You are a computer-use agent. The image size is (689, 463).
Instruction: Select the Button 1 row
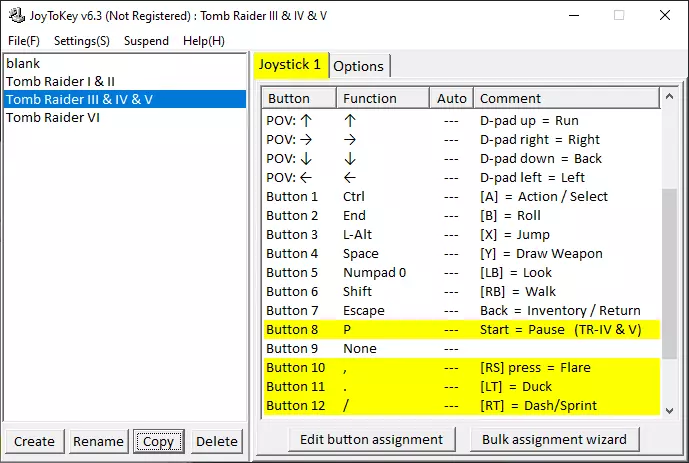click(461, 196)
